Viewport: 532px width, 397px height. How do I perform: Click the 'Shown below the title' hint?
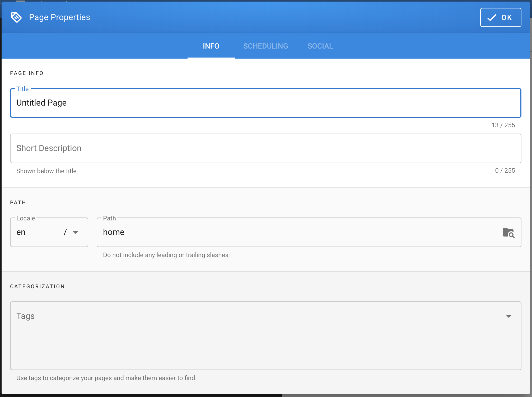pyautogui.click(x=46, y=171)
